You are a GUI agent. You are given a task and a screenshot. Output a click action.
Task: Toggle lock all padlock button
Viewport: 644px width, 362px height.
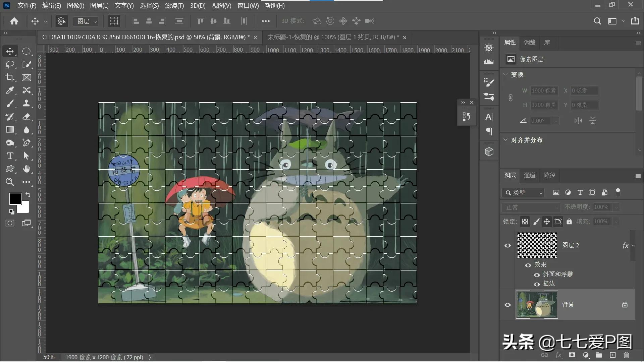[569, 222]
